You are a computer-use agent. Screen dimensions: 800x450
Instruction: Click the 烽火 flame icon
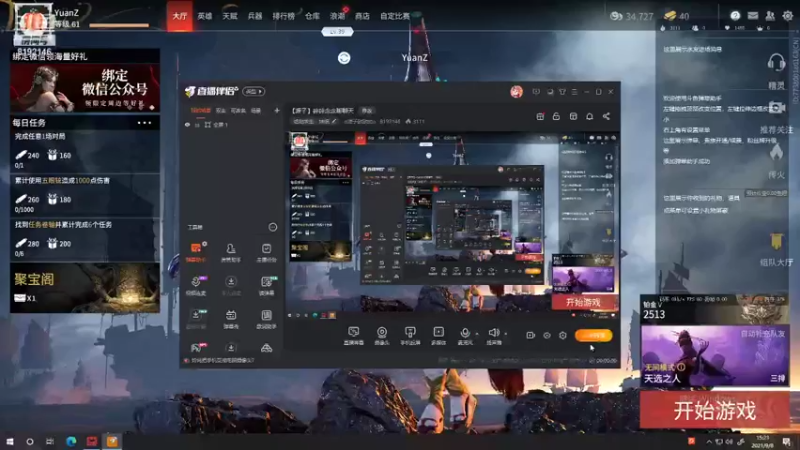776,152
